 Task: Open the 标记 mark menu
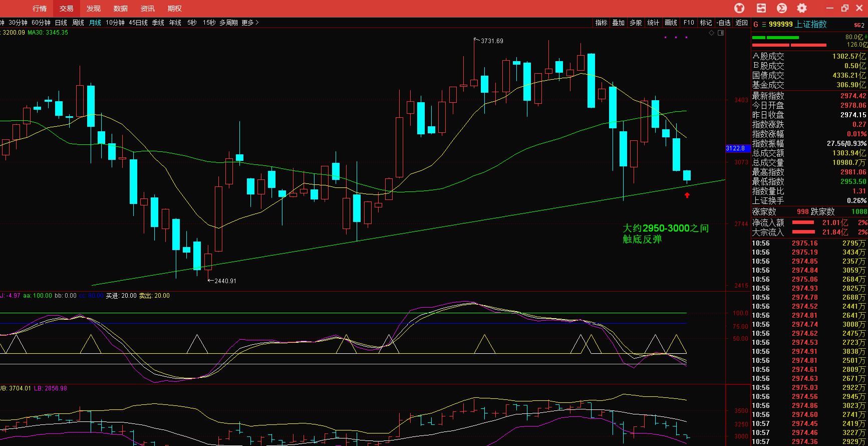click(x=706, y=23)
